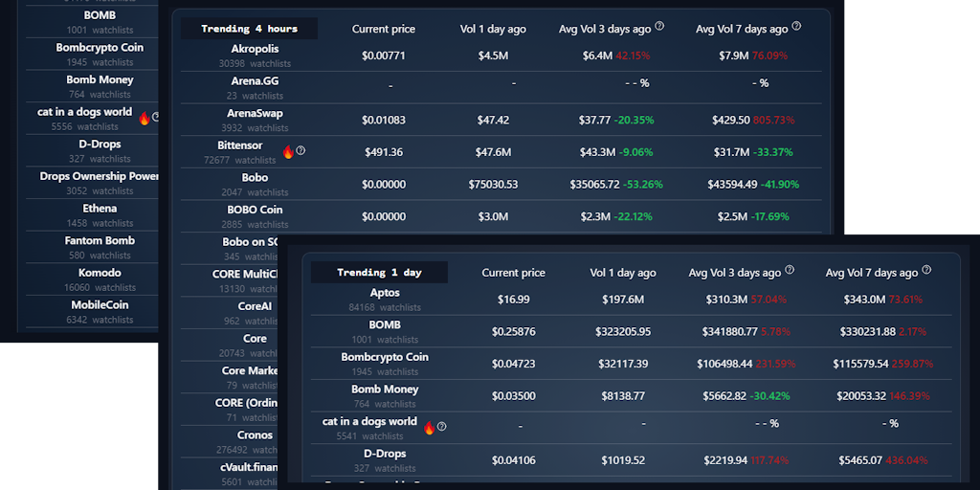
Task: Click the Current price header in the Trending 1 day table
Action: tap(514, 273)
